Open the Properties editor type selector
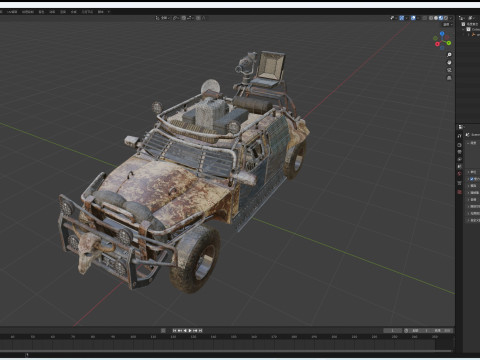The image size is (480, 360). click(x=461, y=127)
